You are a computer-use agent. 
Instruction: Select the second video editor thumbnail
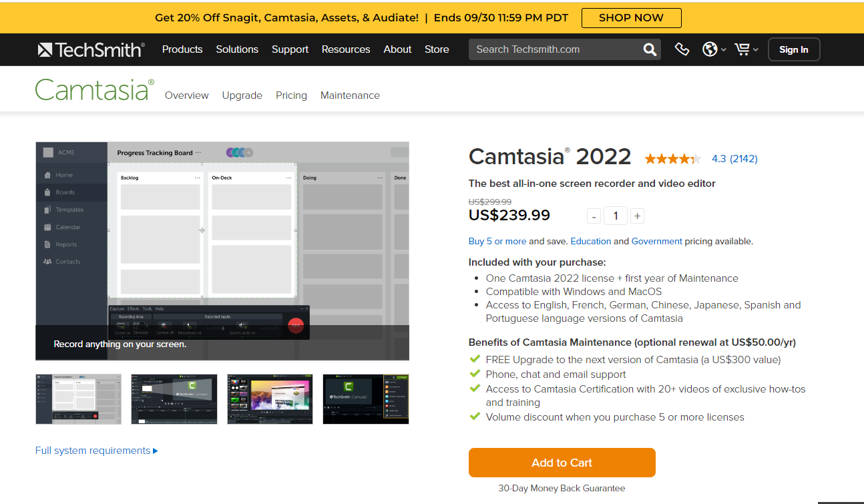pyautogui.click(x=174, y=399)
